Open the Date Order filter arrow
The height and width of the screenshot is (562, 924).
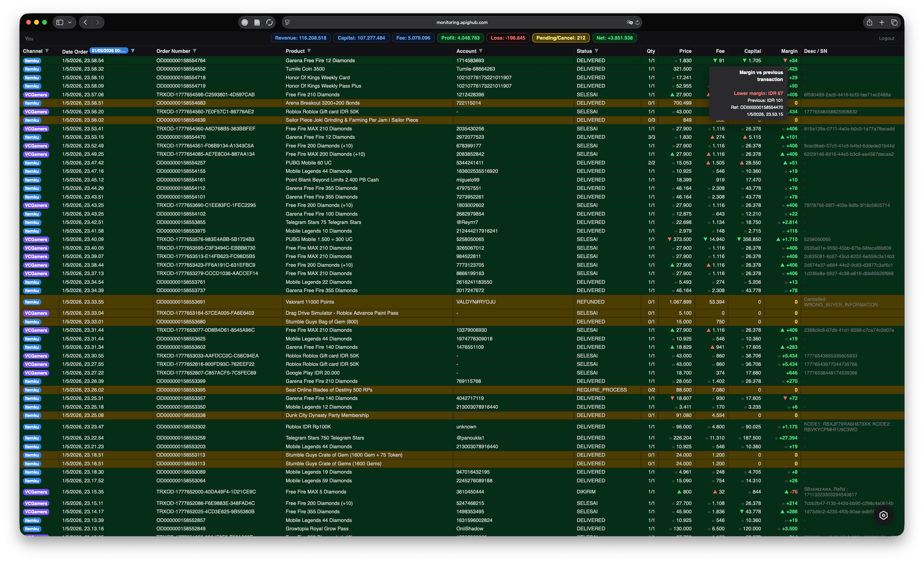point(133,51)
